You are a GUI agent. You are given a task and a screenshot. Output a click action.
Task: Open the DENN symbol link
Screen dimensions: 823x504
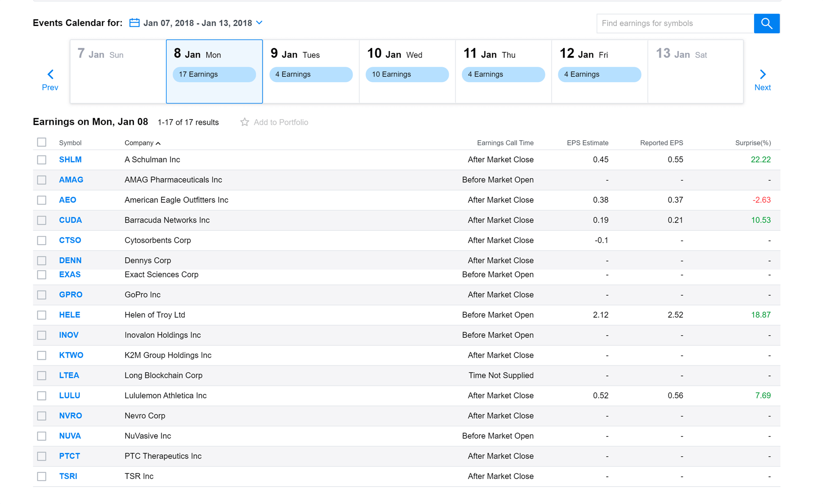70,261
